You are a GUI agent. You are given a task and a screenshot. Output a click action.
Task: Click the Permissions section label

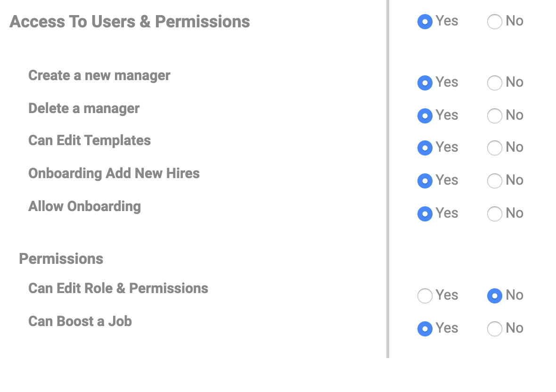point(61,259)
